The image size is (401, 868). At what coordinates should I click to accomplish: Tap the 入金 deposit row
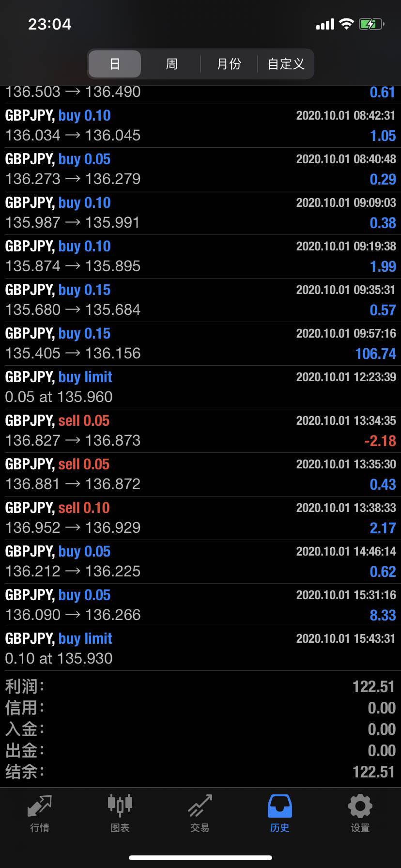pos(200,729)
